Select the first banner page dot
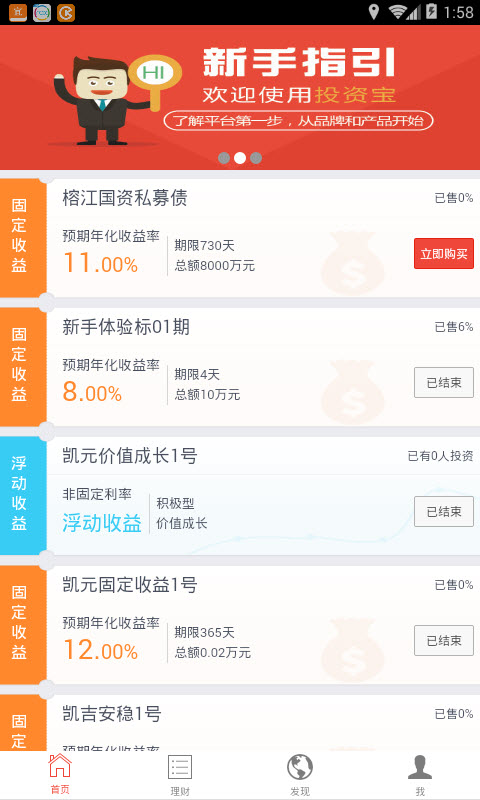480x800 pixels. pos(223,158)
